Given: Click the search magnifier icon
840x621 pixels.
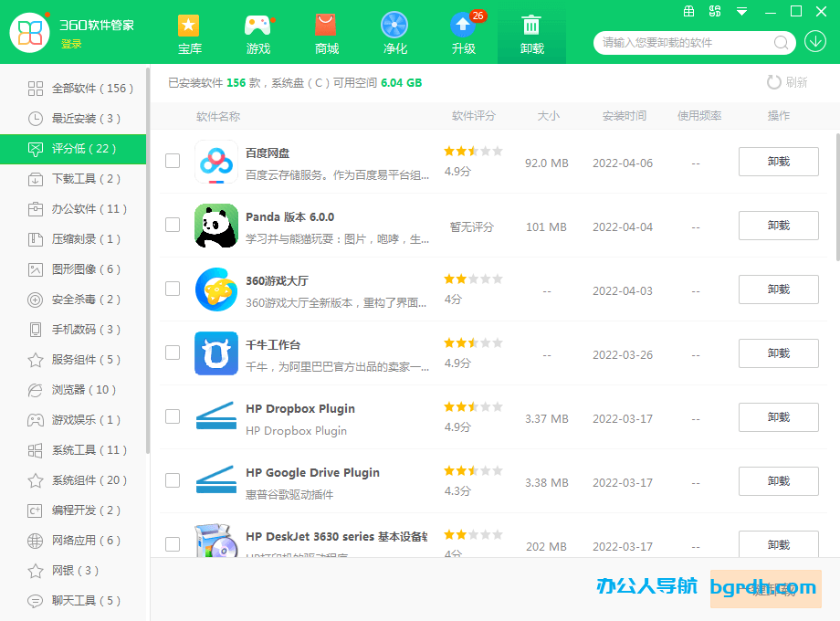Looking at the screenshot, I should click(x=781, y=42).
